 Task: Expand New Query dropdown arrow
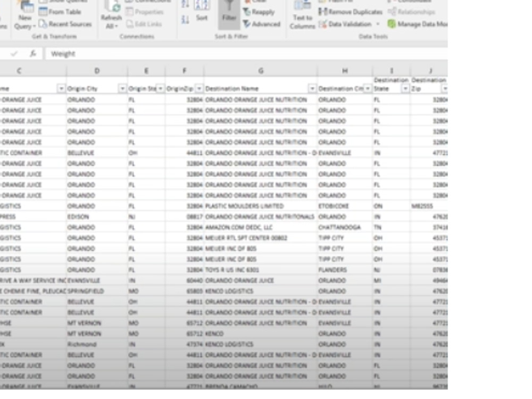[33, 27]
